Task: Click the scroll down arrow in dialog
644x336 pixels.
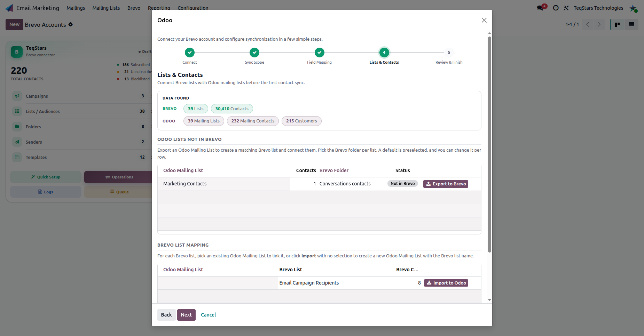Action: (489, 300)
